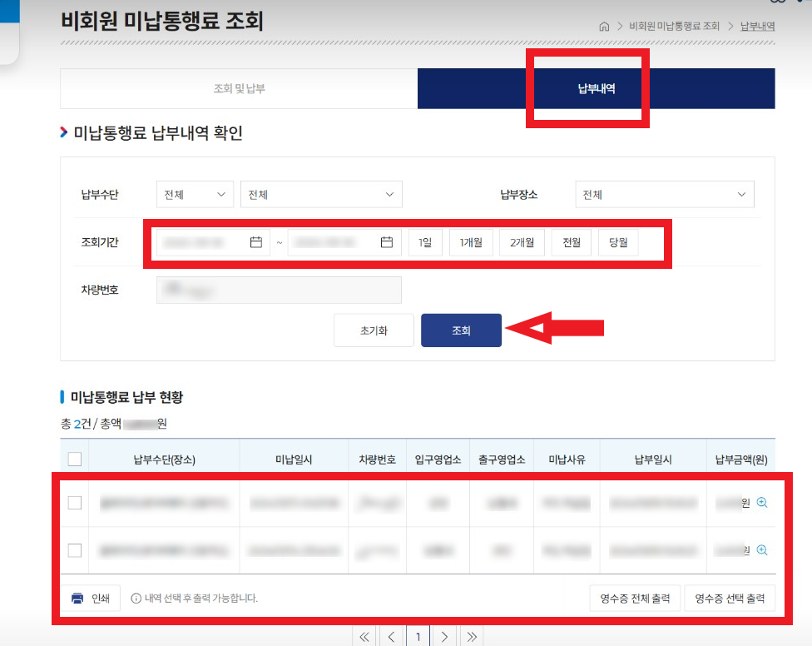Toggle the select-all checkbox in the table header
This screenshot has height=646, width=812.
(x=74, y=459)
